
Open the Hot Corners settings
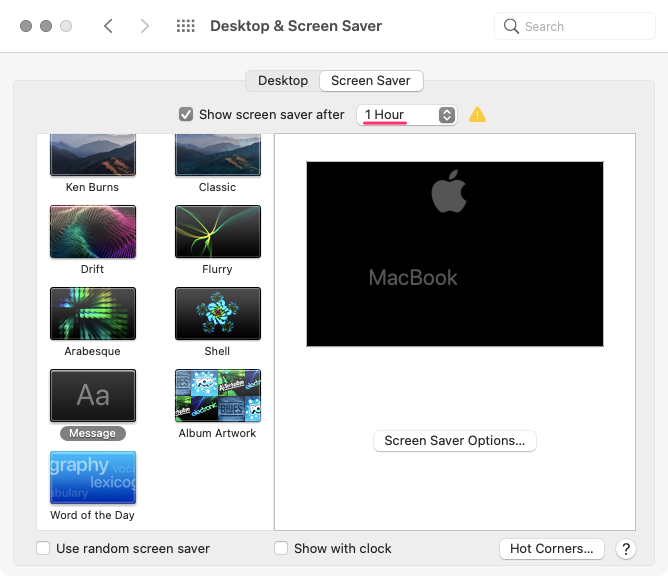(x=552, y=549)
